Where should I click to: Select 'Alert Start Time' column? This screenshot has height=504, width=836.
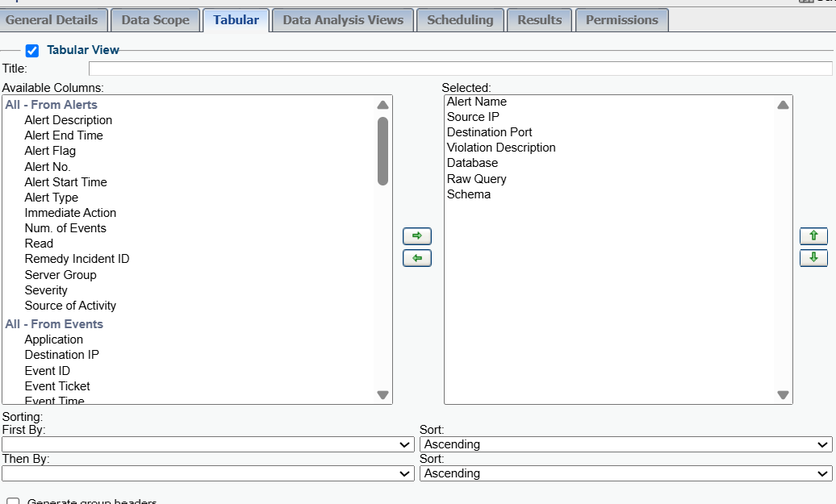(65, 182)
